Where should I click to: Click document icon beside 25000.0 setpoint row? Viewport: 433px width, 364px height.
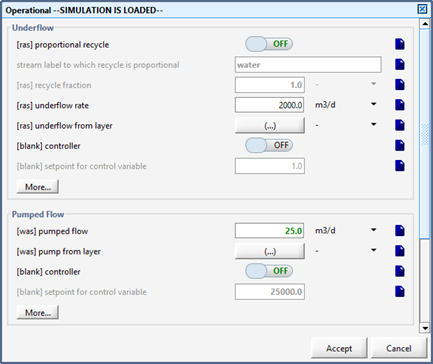point(400,291)
